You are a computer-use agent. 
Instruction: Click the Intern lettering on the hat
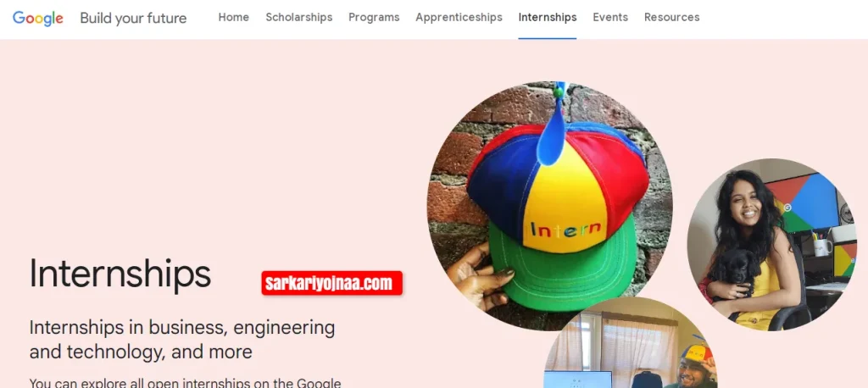pyautogui.click(x=565, y=229)
